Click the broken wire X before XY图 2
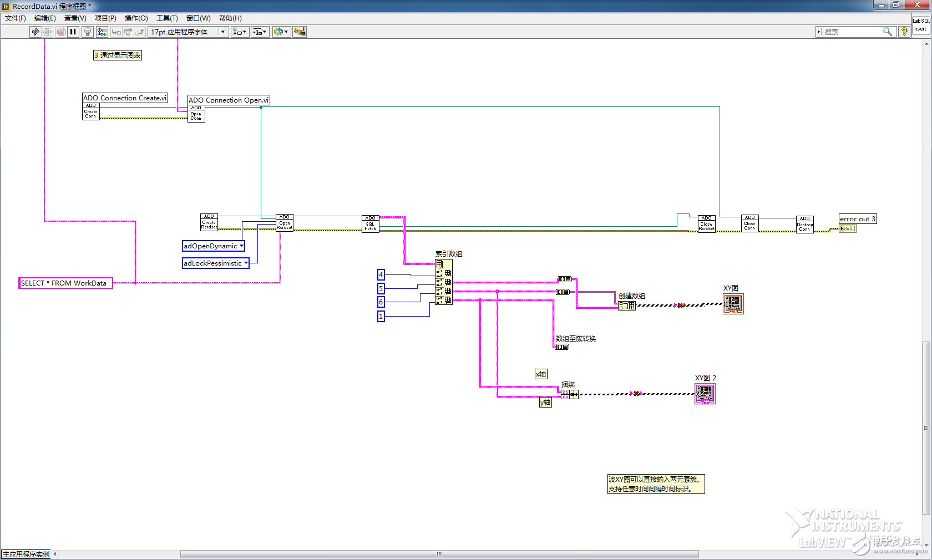Image resolution: width=932 pixels, height=560 pixels. click(637, 394)
